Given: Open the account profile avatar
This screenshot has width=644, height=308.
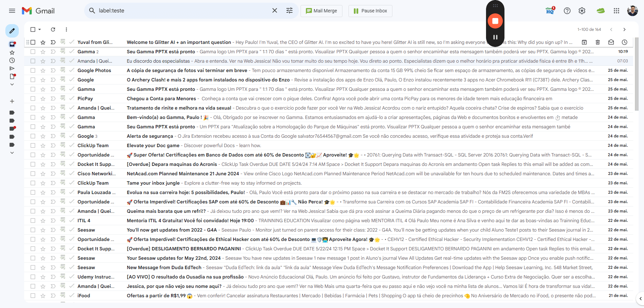Looking at the screenshot, I should (x=633, y=11).
